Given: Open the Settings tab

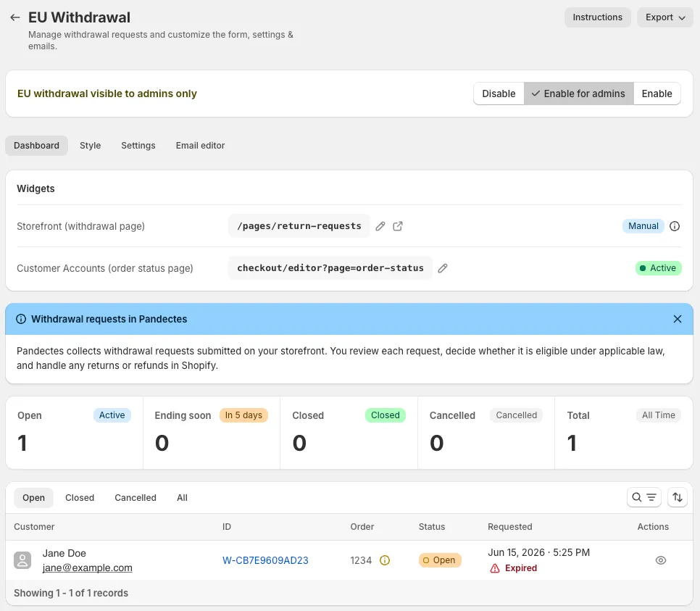Looking at the screenshot, I should pos(138,146).
